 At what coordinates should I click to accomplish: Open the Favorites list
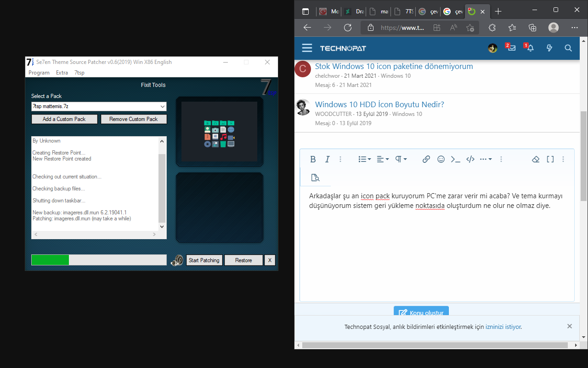coord(512,28)
